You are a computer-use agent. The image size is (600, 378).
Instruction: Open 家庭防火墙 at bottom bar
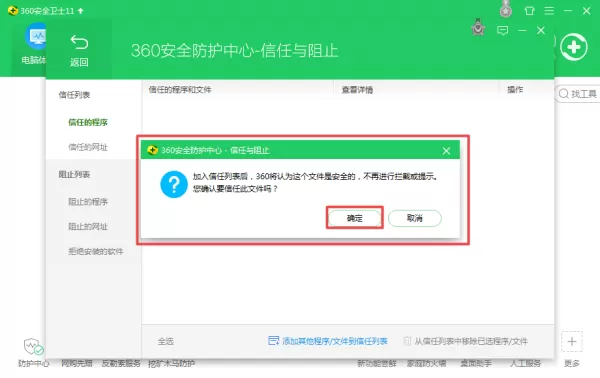coord(426,363)
